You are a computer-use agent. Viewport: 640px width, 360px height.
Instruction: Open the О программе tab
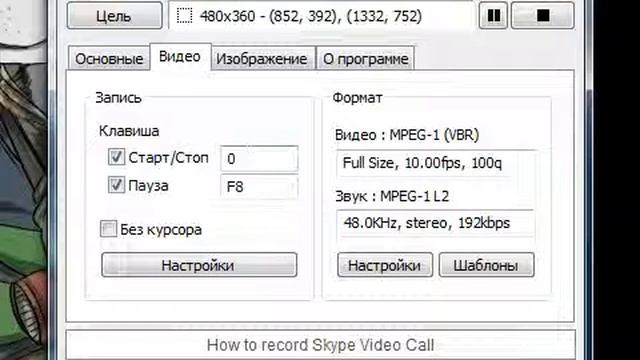point(365,59)
